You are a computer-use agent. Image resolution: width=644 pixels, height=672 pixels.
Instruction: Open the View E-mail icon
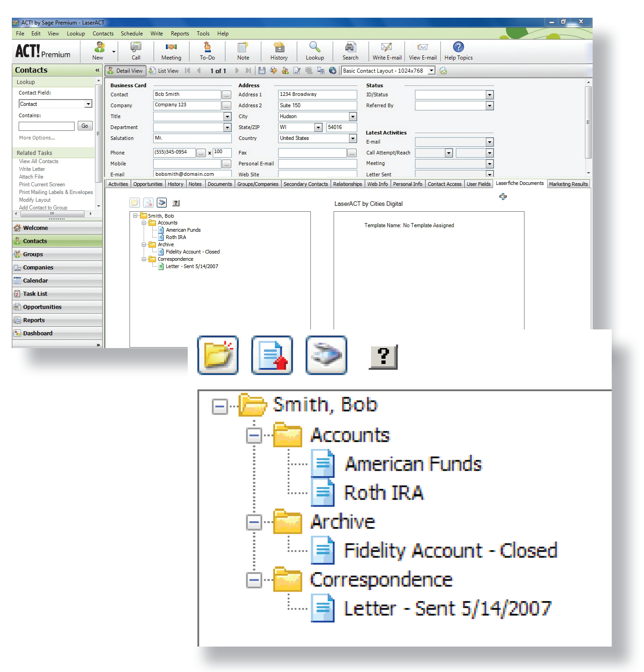point(422,47)
